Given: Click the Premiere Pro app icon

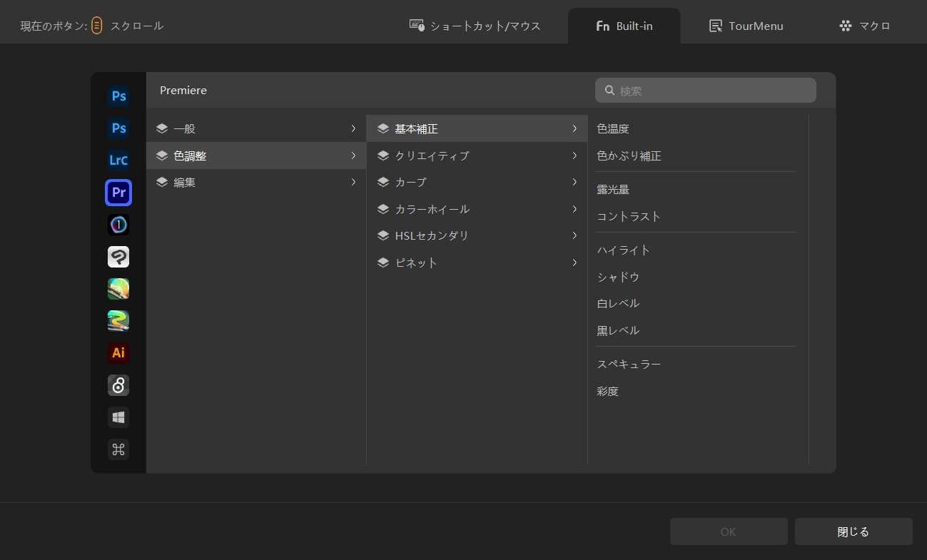Looking at the screenshot, I should pyautogui.click(x=118, y=193).
